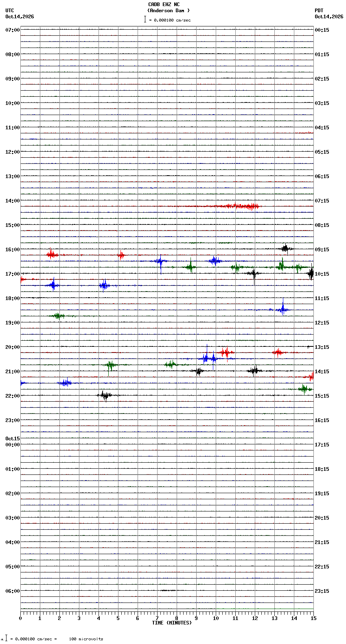The image size is (346, 644).
Task: Click the scale label "= 0.000100 cm/sec" at top
Action: (x=170, y=20)
